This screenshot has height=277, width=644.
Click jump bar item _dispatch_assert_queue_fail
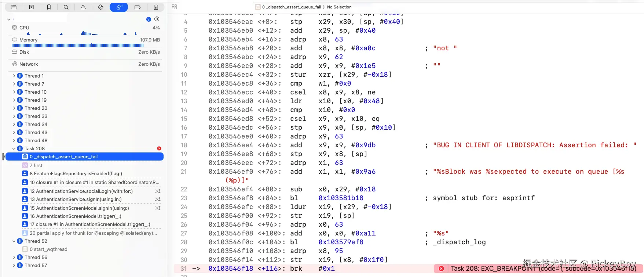[292, 7]
